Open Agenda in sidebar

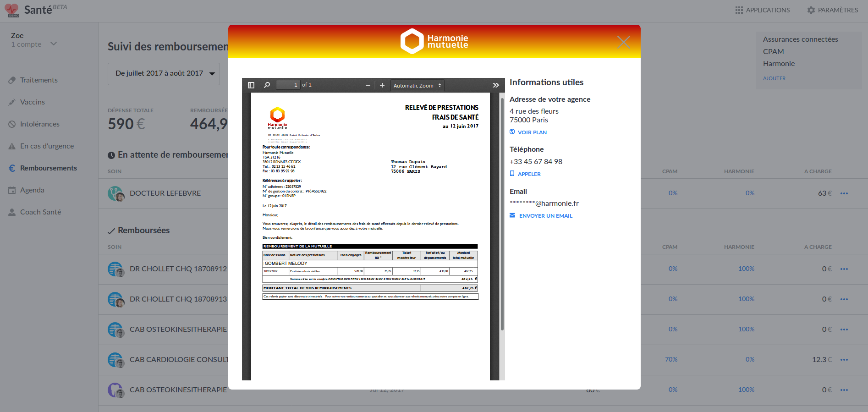pos(32,190)
